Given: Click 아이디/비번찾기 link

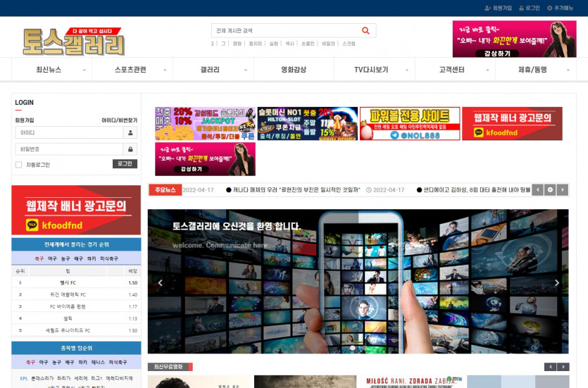Looking at the screenshot, I should (x=119, y=120).
